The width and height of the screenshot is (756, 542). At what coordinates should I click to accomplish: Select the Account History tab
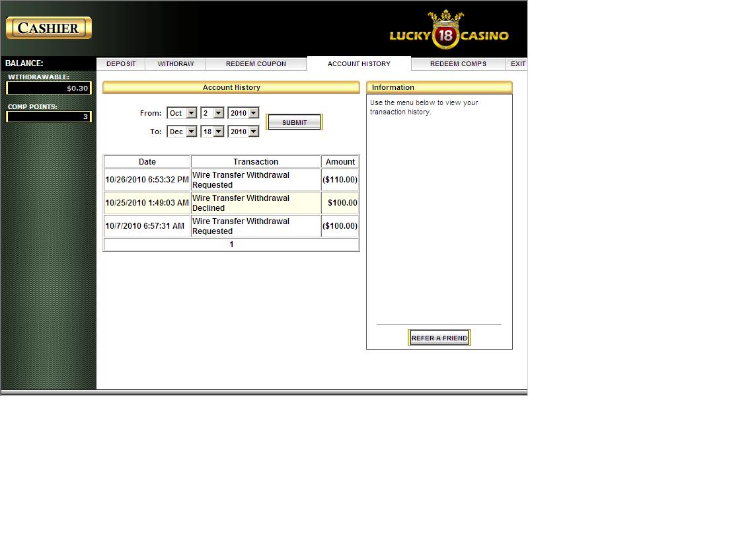(359, 64)
